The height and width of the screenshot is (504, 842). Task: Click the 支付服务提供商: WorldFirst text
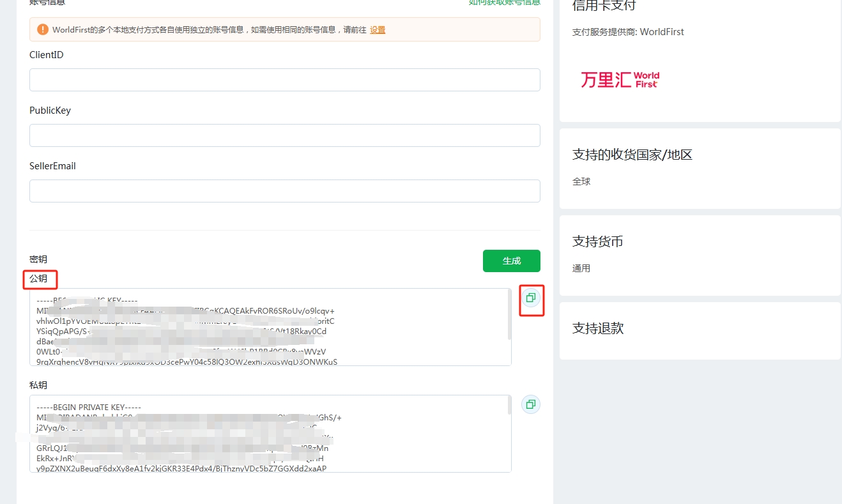pos(627,32)
